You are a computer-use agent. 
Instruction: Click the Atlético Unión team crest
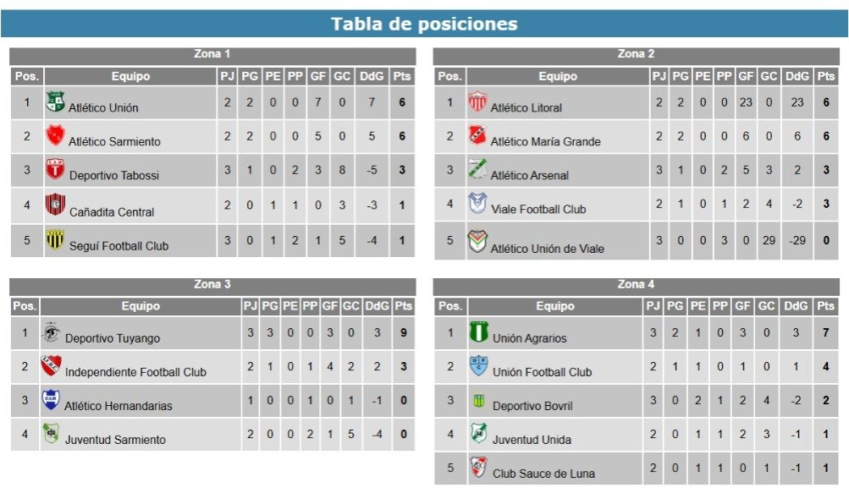55,101
